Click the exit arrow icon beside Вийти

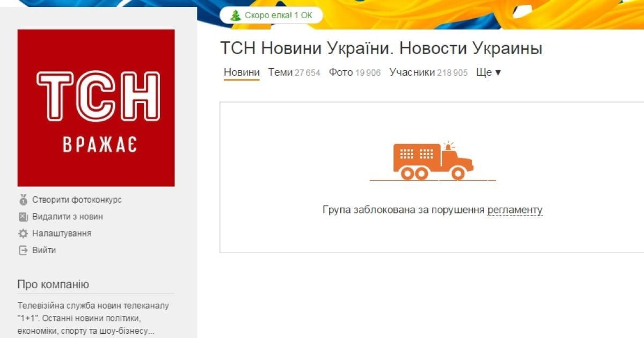tap(23, 250)
